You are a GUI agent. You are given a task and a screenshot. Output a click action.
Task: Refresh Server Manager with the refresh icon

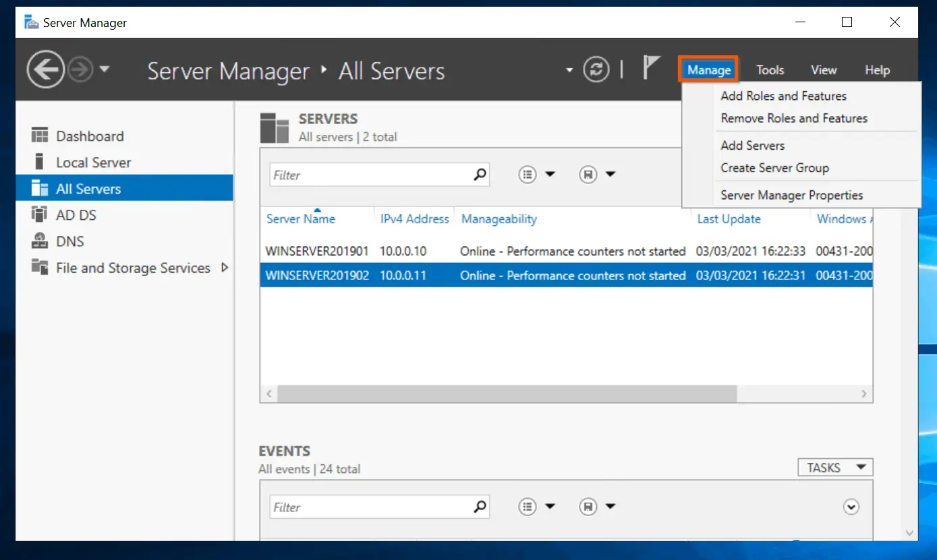coord(596,69)
